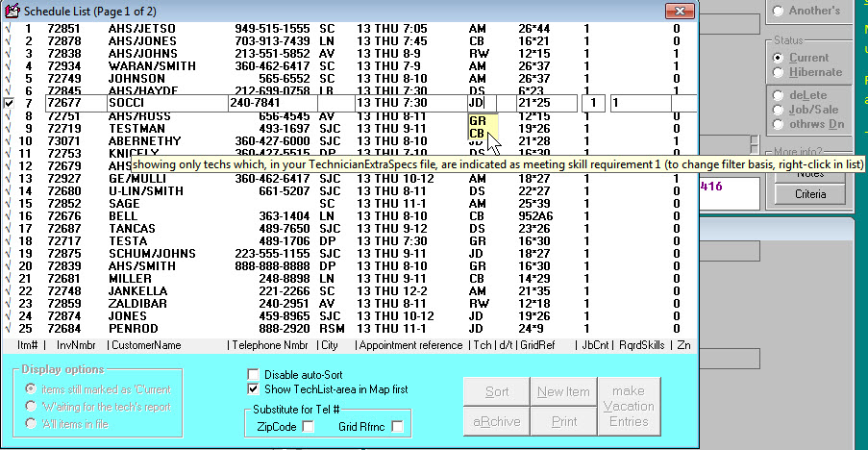Check the ZipCode substitute box
Viewport: 868px width, 450px height.
tap(308, 426)
